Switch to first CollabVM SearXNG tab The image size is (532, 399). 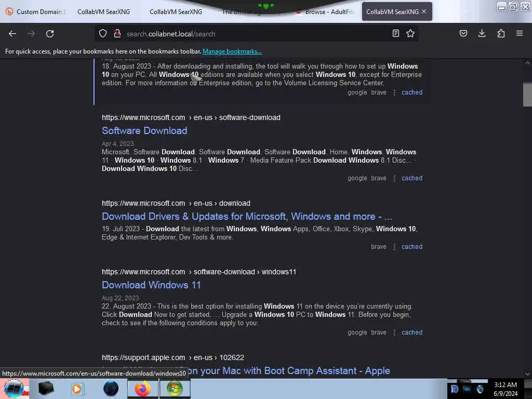click(x=103, y=12)
